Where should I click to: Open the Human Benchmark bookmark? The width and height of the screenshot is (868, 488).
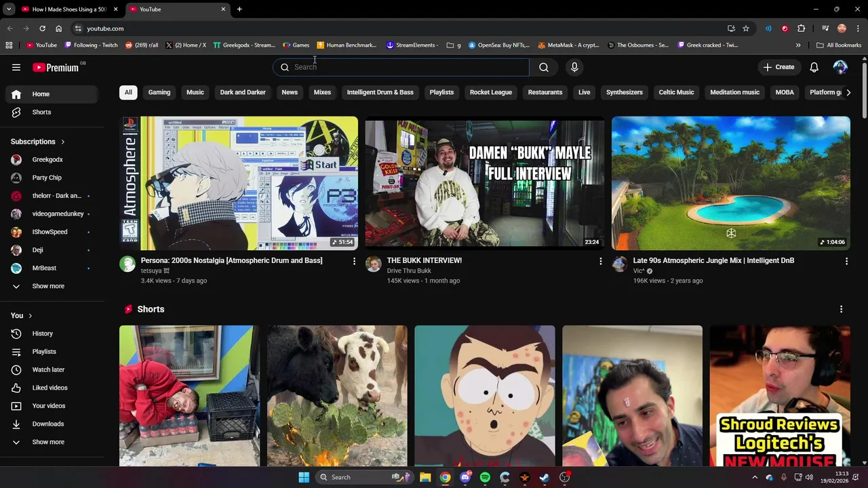tap(347, 45)
